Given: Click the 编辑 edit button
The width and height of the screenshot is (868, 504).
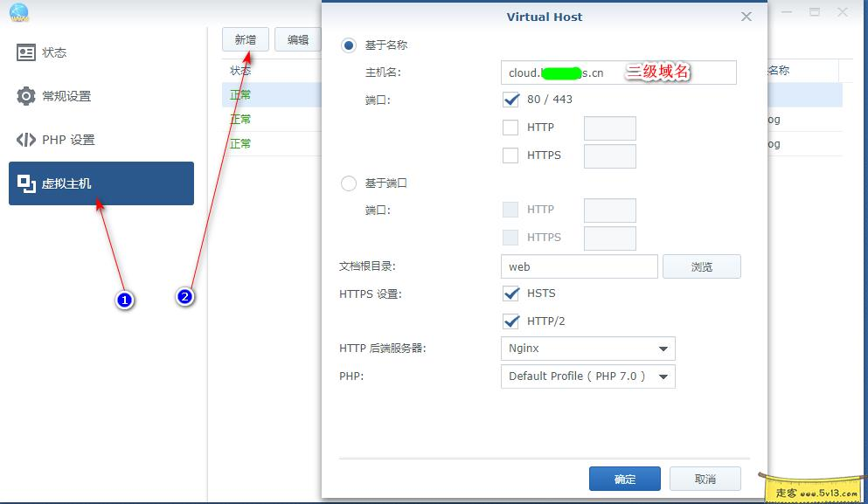Looking at the screenshot, I should [297, 39].
